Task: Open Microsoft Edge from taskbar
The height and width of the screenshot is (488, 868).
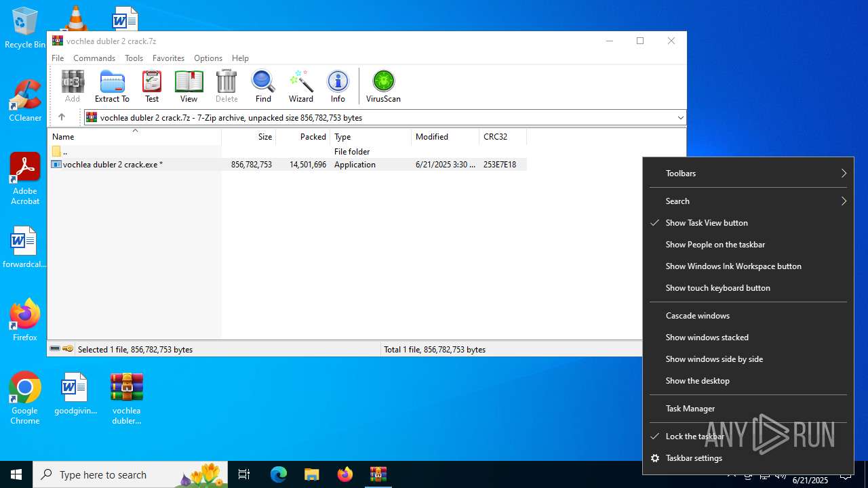Action: coord(279,474)
